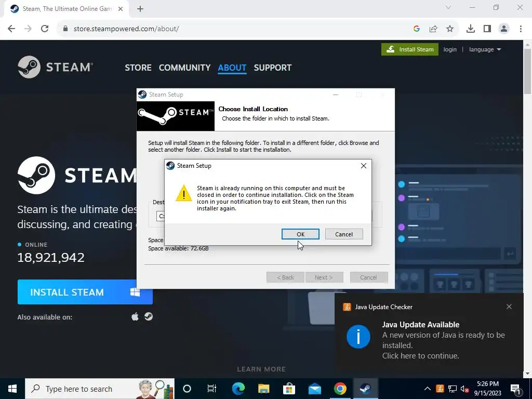Open the browser downloads icon
Viewport: 532px width, 399px height.
[x=470, y=29]
